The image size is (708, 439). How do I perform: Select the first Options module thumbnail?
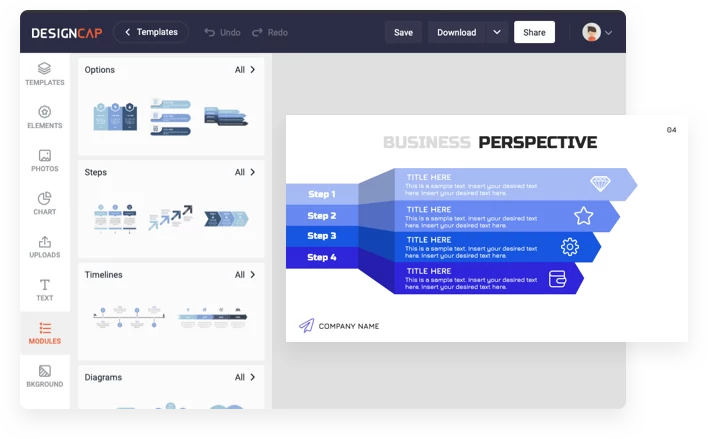coord(113,116)
